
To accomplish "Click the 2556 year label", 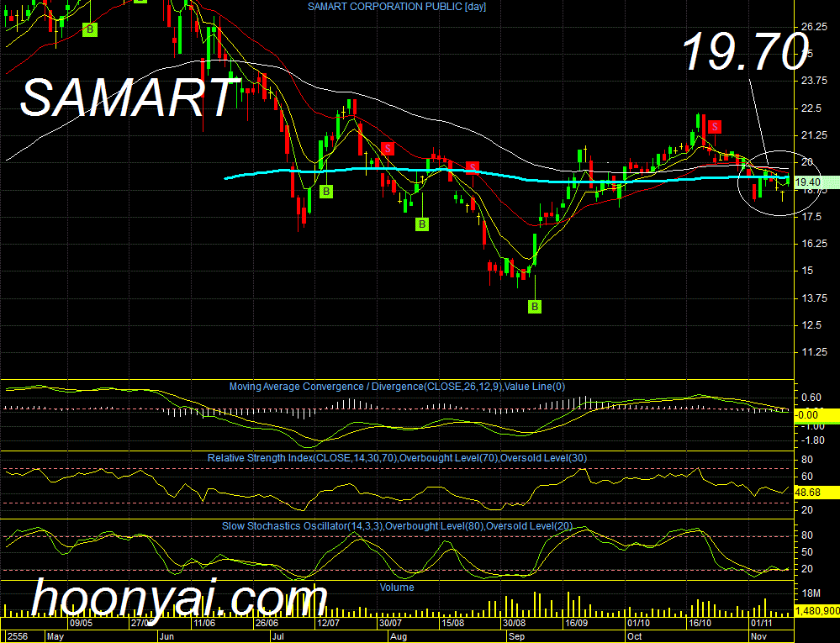I will (x=18, y=636).
